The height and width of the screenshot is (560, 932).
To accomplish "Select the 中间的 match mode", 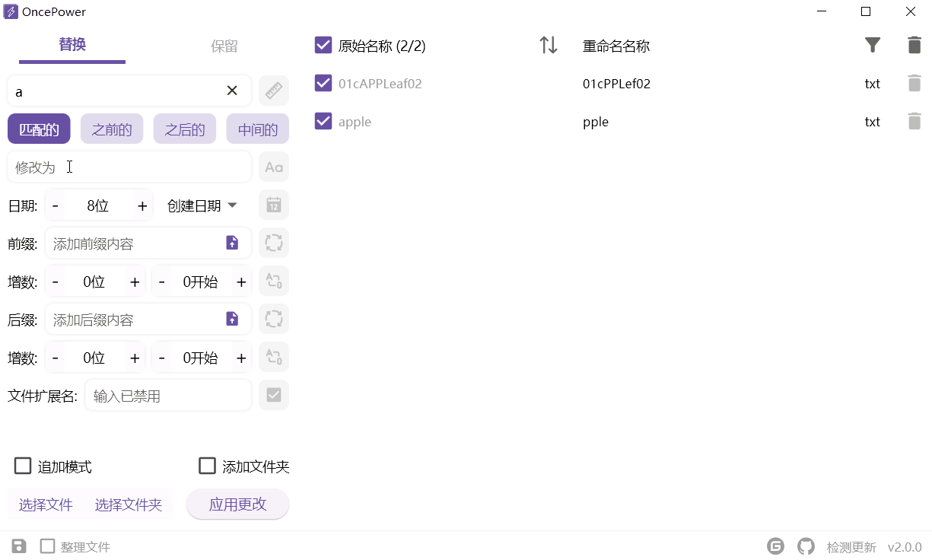I will tap(257, 129).
